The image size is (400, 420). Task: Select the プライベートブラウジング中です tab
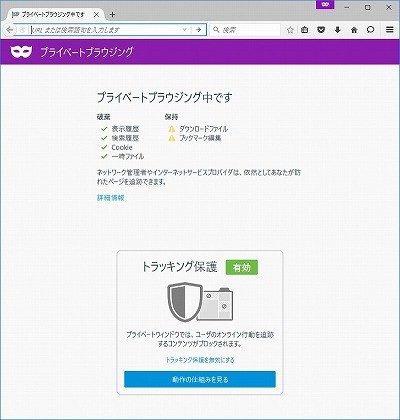(52, 15)
